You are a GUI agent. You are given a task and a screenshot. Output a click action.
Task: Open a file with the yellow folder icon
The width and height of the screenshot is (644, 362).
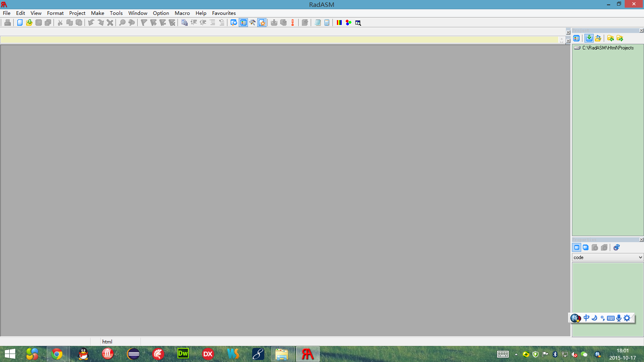point(29,23)
